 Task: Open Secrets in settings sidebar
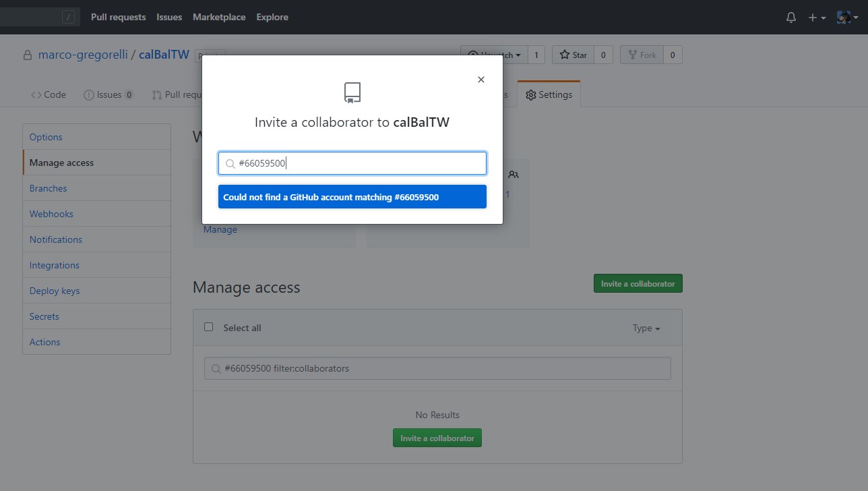[96, 316]
